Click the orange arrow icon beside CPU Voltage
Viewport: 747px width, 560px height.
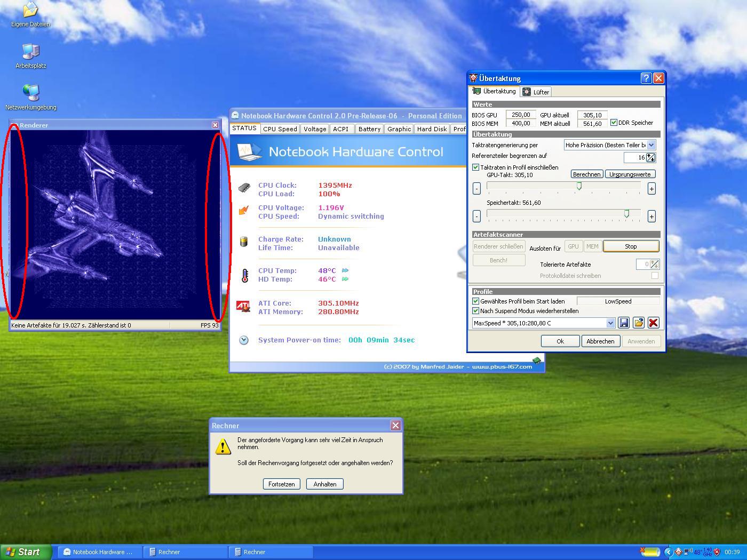[x=244, y=211]
